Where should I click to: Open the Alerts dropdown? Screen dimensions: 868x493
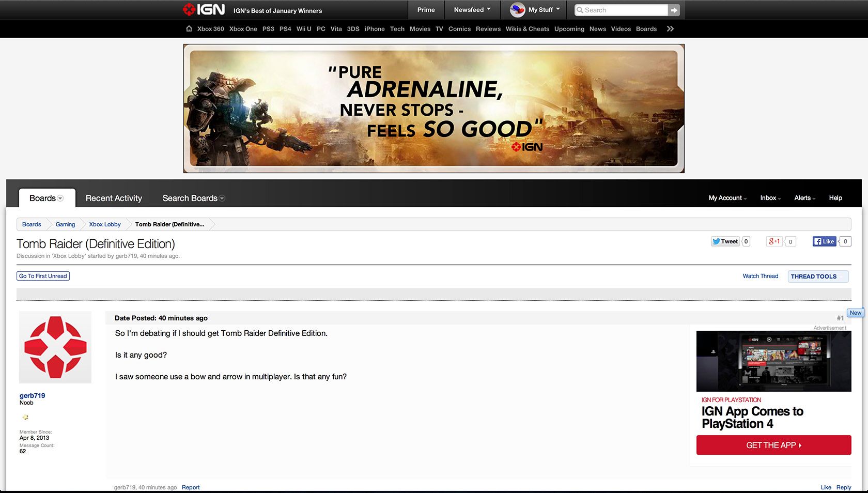click(x=805, y=198)
